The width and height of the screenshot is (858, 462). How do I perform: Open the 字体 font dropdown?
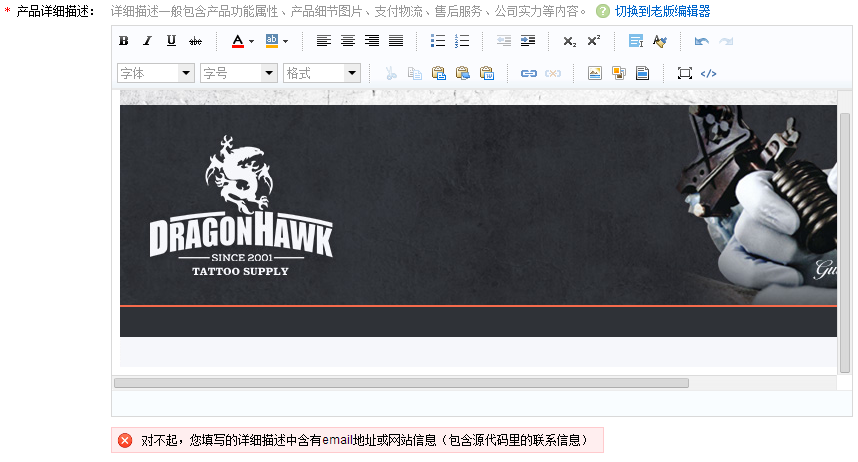(156, 73)
